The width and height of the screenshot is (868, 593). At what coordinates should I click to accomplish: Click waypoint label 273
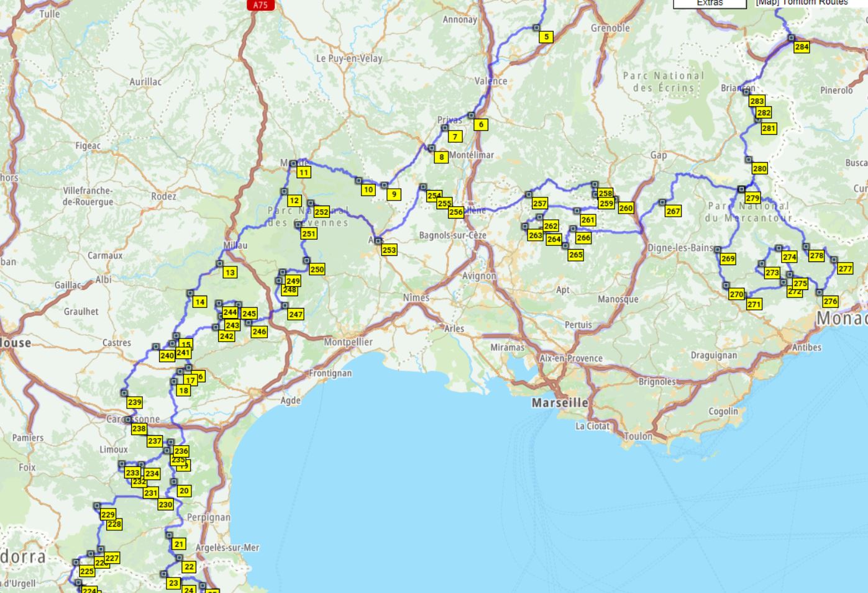tap(772, 273)
